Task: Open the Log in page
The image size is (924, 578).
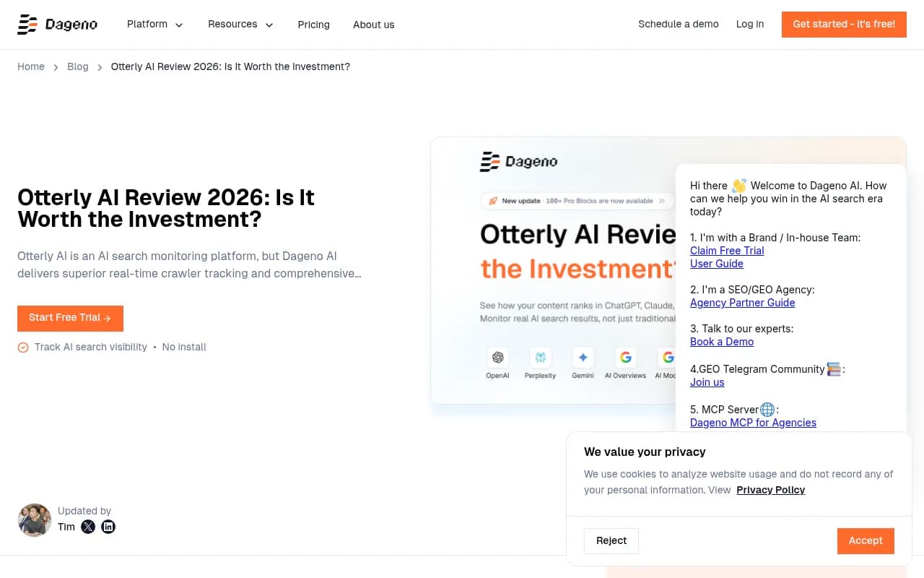Action: click(x=750, y=24)
